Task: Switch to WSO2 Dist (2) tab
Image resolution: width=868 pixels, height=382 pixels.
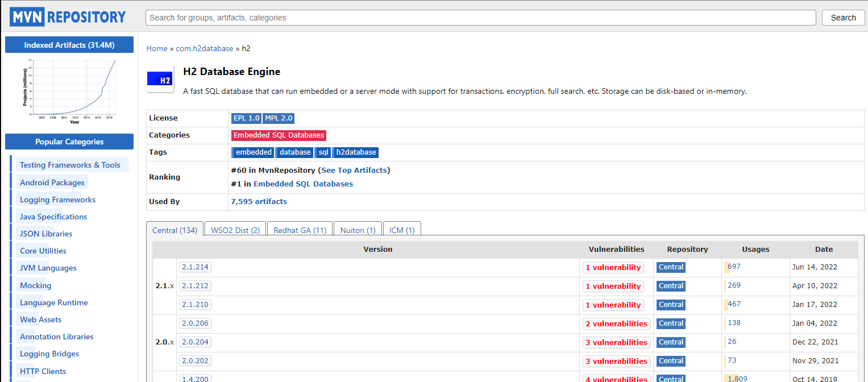Action: pos(235,230)
